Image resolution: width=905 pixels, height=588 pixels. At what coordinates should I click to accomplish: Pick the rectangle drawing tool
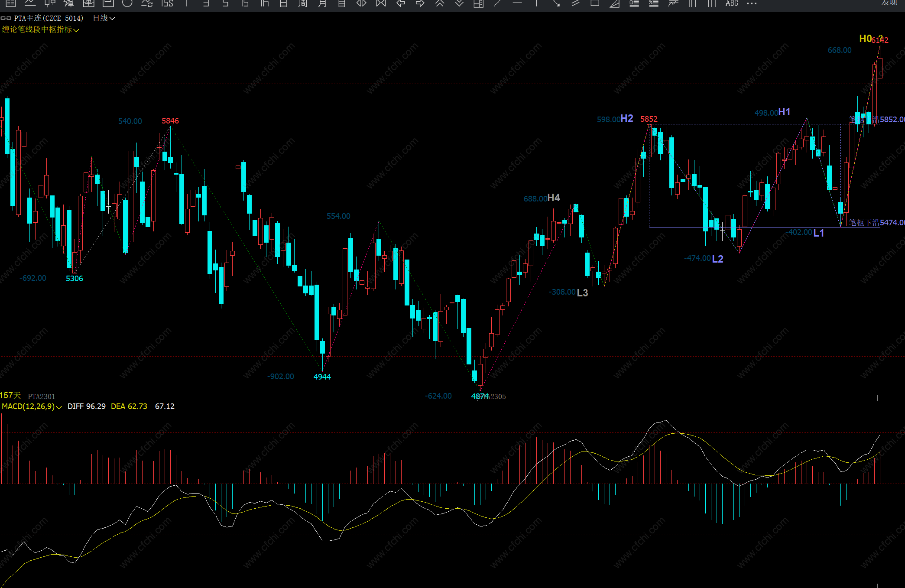(x=595, y=3)
